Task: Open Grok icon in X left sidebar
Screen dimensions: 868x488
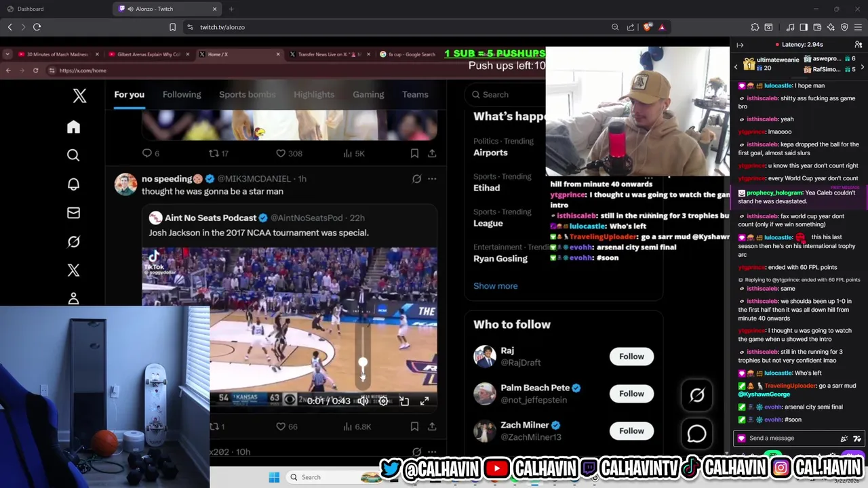Action: [x=73, y=241]
